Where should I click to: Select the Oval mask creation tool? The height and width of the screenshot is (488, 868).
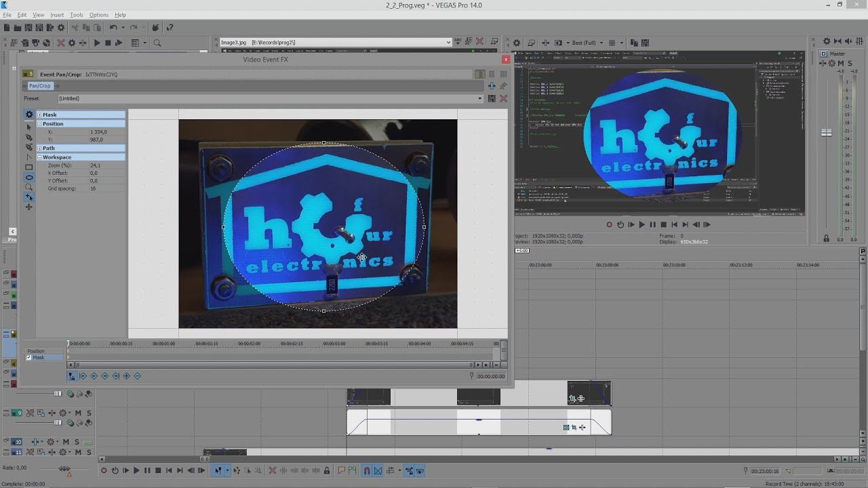28,177
